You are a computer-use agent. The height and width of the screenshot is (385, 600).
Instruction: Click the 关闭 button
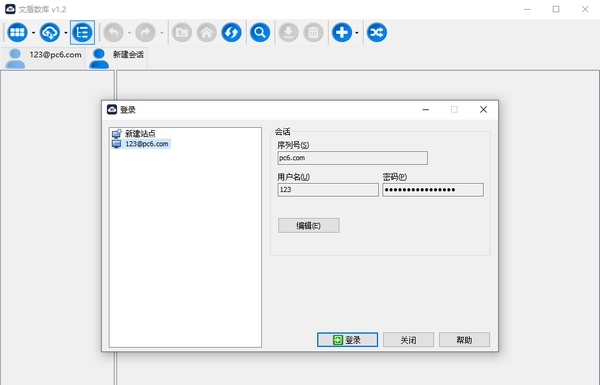(408, 340)
